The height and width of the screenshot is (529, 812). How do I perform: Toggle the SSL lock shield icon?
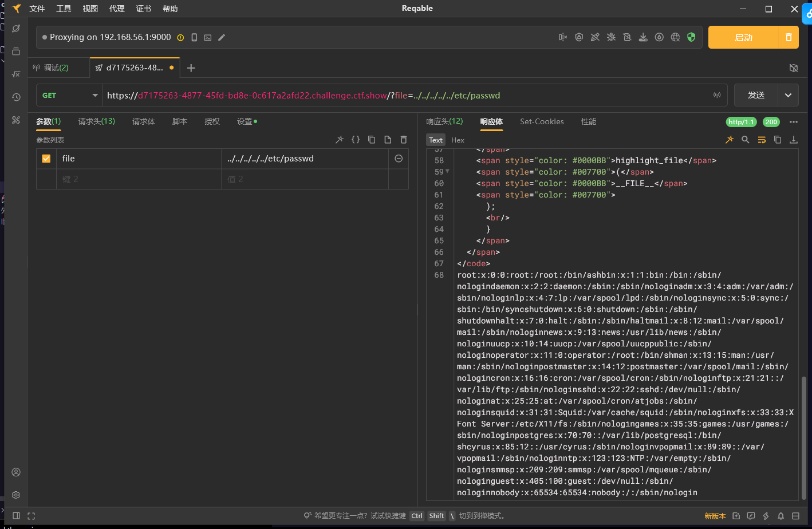click(x=579, y=37)
